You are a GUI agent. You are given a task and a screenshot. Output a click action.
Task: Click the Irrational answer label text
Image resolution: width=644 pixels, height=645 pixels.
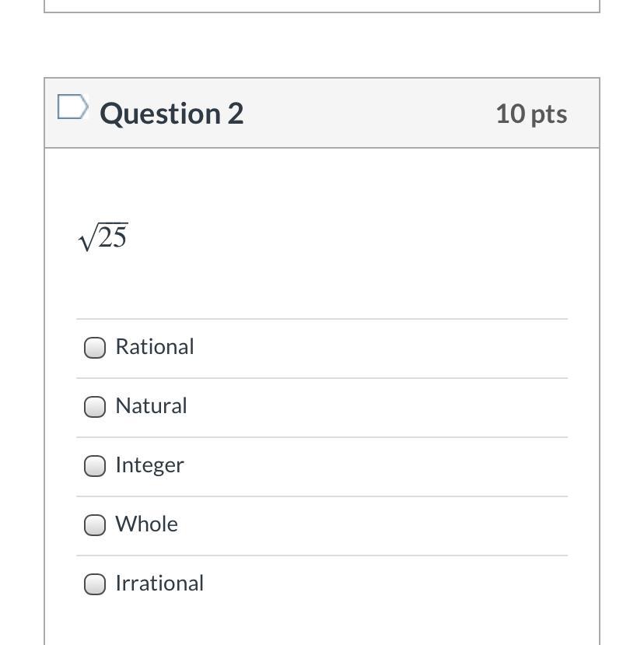pyautogui.click(x=159, y=584)
